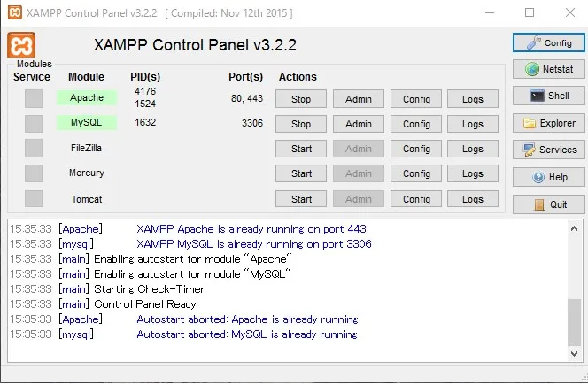View the Tomcat Logs
Image resolution: width=588 pixels, height=384 pixels.
[473, 199]
